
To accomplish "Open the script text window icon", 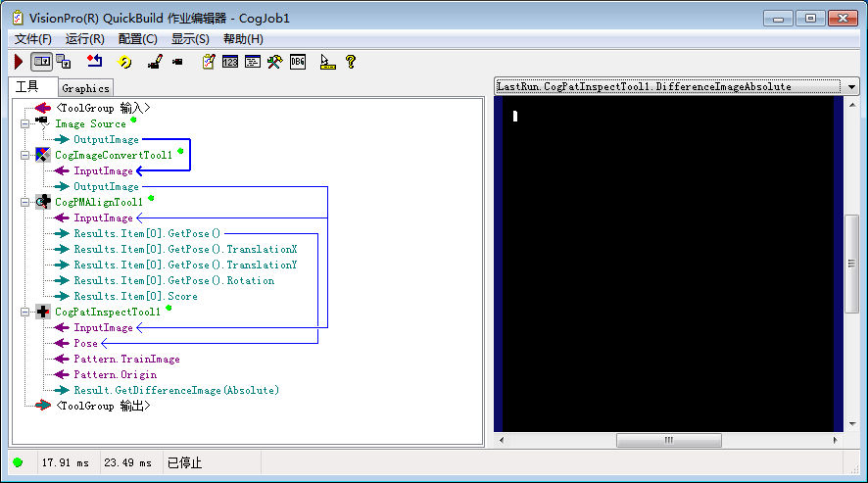I will [x=253, y=62].
